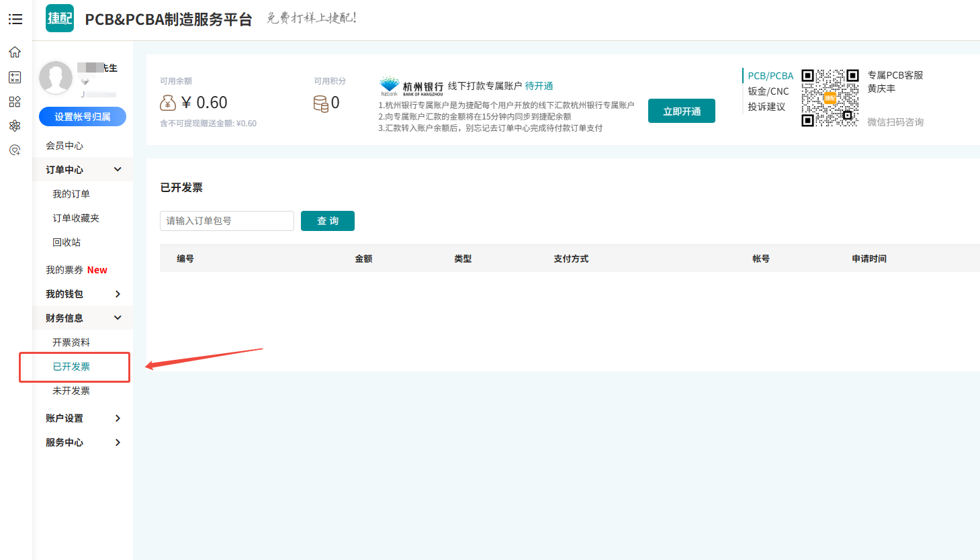The image size is (980, 560).
Task: Select 未开发票 in the sidebar
Action: [71, 391]
